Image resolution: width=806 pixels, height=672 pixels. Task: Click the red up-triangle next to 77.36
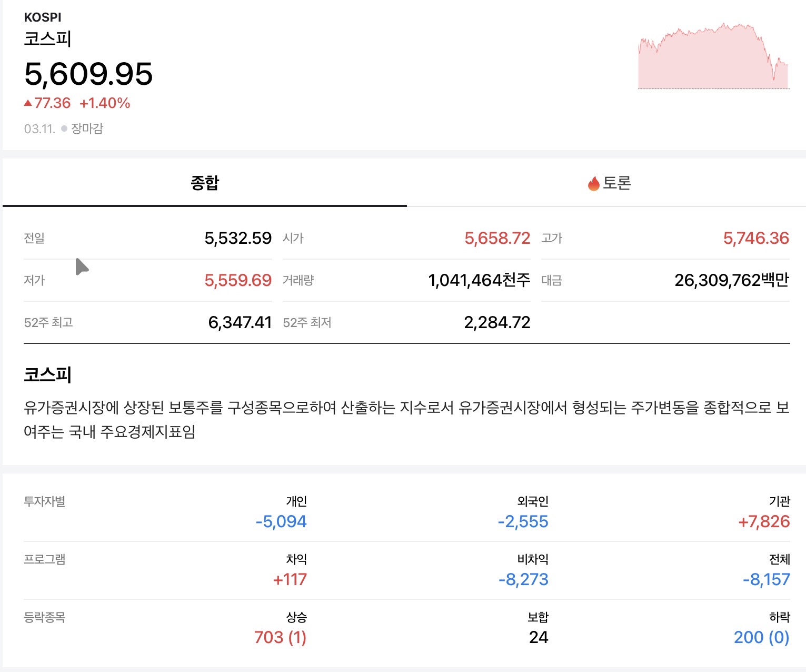[x=28, y=103]
